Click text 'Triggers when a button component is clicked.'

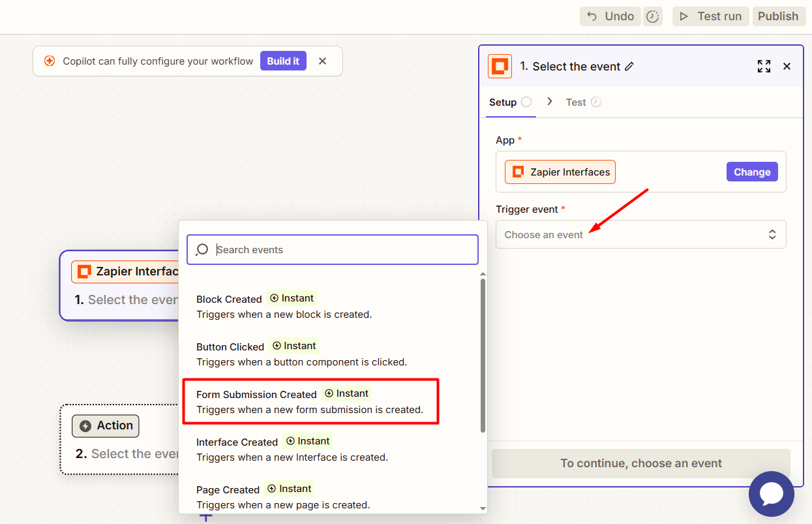pyautogui.click(x=302, y=362)
